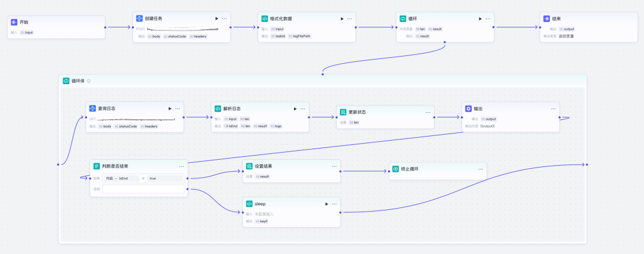Select the 解析日志 node title
The width and height of the screenshot is (644, 254).
click(231, 109)
